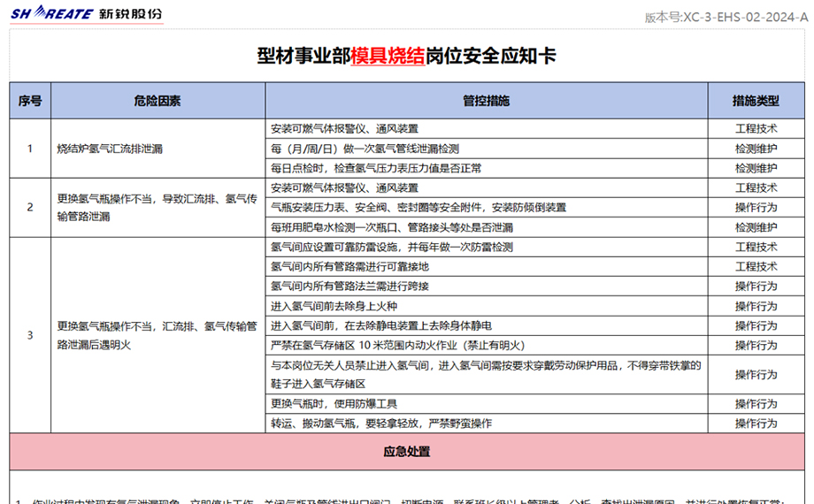Select the 烧结炉氢气汇流排泄漏 hazard cell
814x504 pixels.
pos(157,149)
